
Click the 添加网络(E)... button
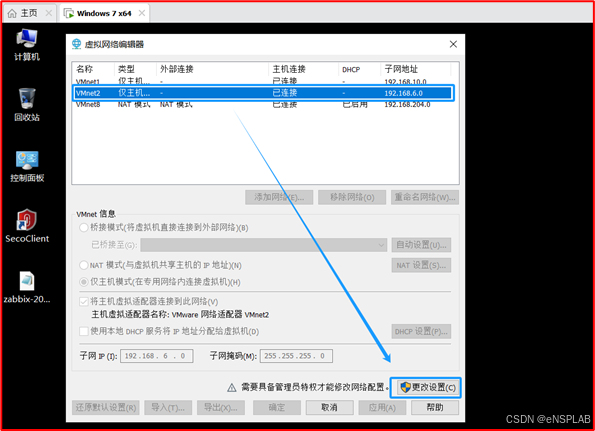click(x=279, y=197)
